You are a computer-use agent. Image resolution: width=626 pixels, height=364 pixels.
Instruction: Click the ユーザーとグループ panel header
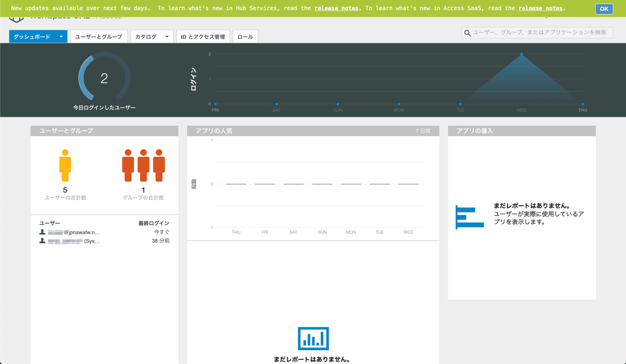[104, 131]
